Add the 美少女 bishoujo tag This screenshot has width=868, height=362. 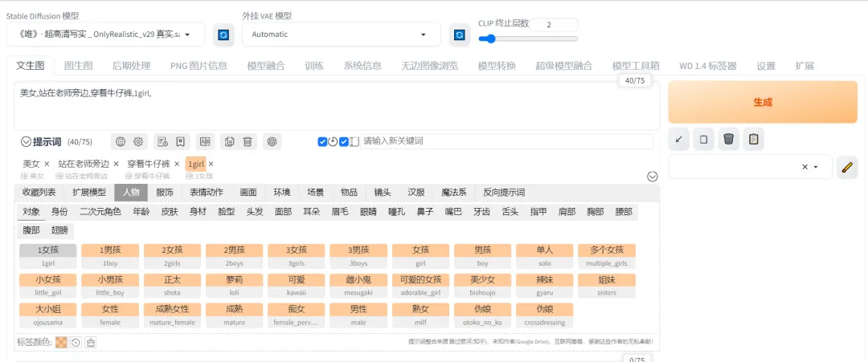click(x=483, y=286)
